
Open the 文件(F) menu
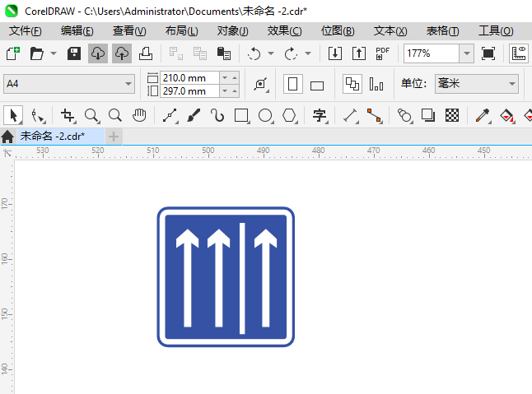25,30
